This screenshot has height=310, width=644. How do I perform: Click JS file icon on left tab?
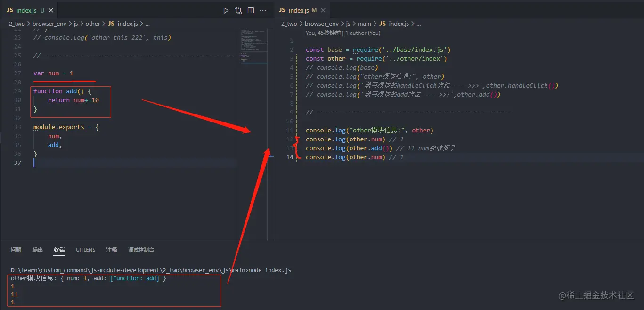click(10, 10)
